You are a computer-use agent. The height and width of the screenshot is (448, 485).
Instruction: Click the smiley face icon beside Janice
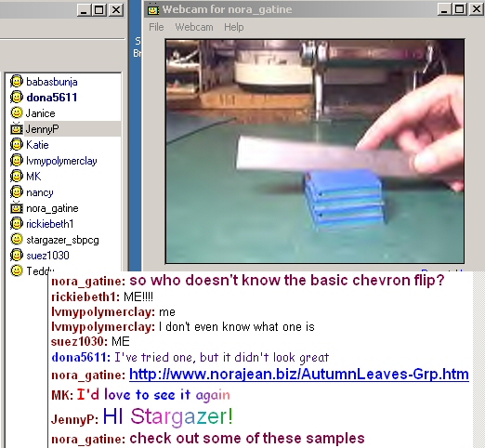(17, 112)
